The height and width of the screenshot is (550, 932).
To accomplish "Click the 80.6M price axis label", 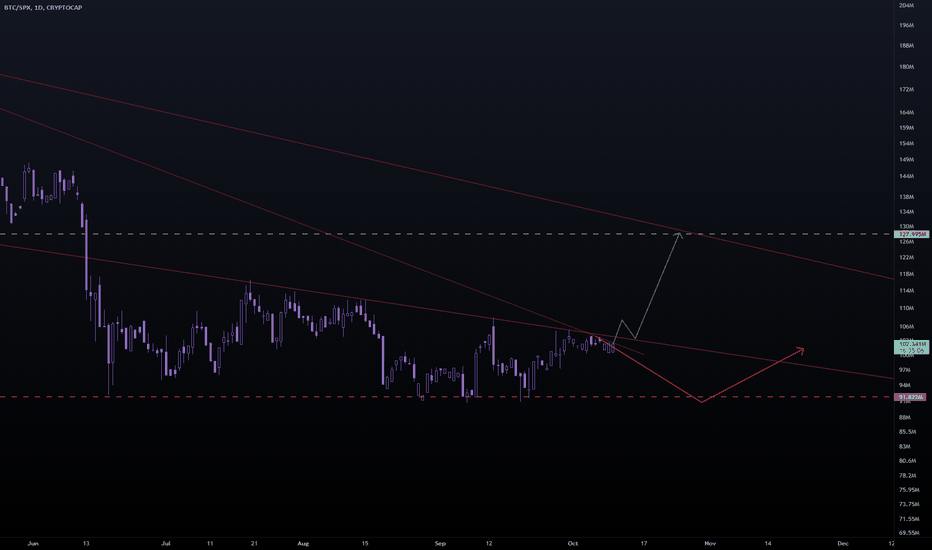I will click(907, 461).
